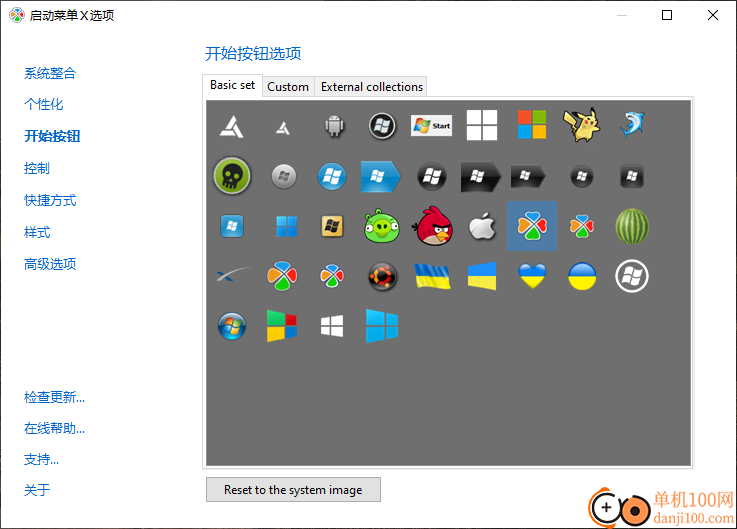Select the large Assassin's Creed logo icon
Image resolution: width=737 pixels, height=529 pixels.
point(232,126)
